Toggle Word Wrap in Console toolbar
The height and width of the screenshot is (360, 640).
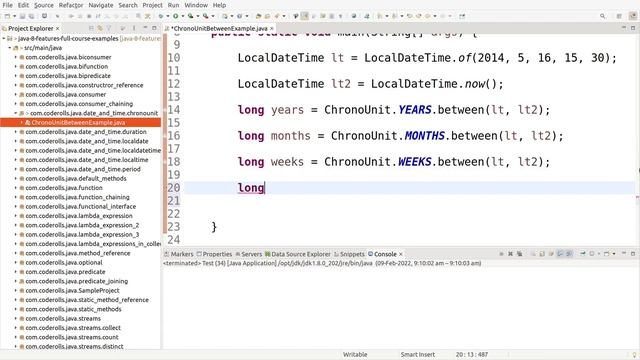pos(551,254)
